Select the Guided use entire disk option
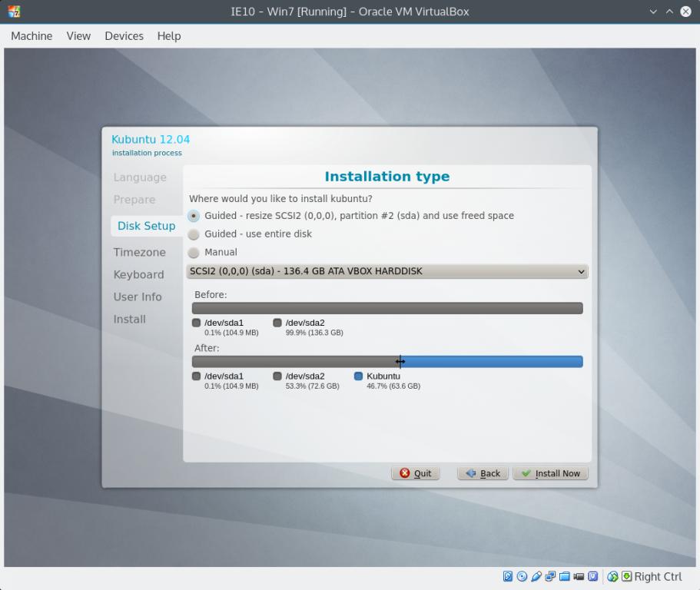700x590 pixels. [x=194, y=234]
